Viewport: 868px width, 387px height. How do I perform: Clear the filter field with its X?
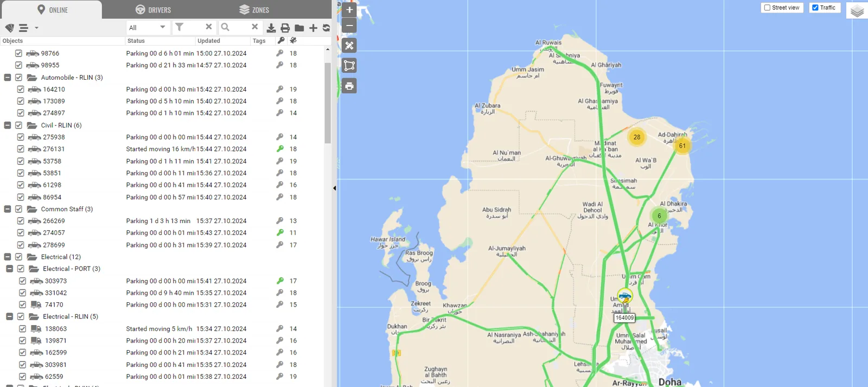point(209,27)
